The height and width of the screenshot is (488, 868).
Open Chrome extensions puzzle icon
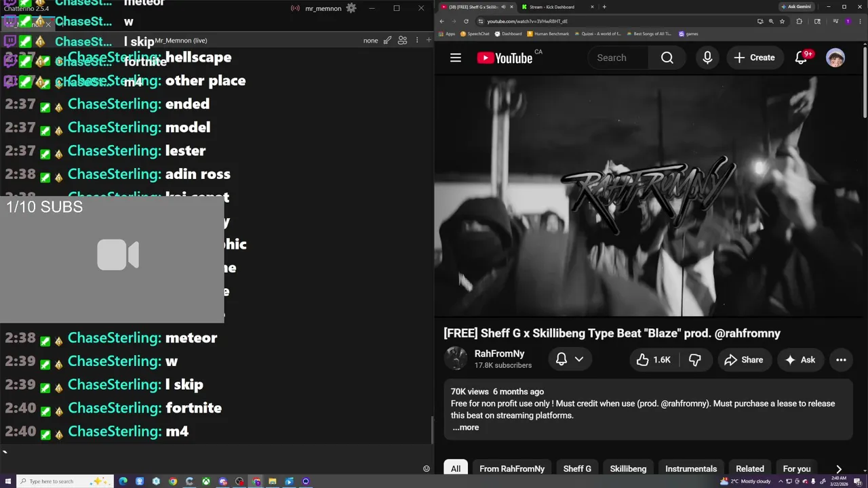pos(799,21)
